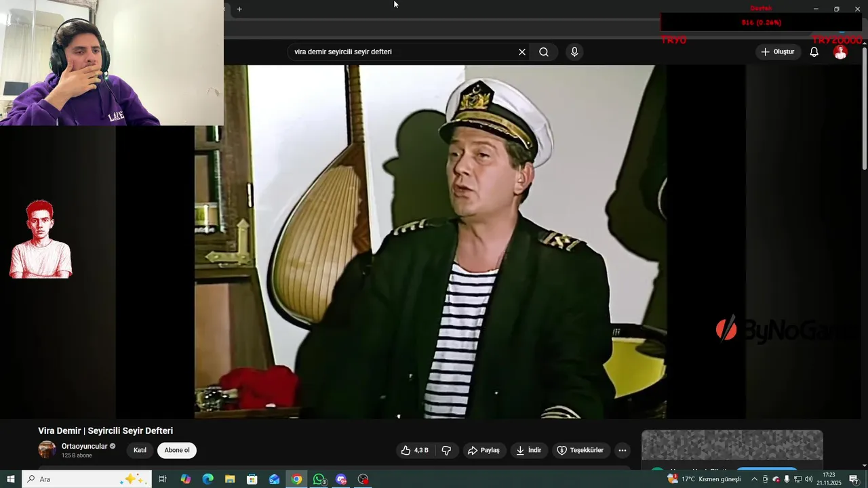This screenshot has height=488, width=868.
Task: Open Ortaoyuncular channel avatar
Action: click(47, 449)
